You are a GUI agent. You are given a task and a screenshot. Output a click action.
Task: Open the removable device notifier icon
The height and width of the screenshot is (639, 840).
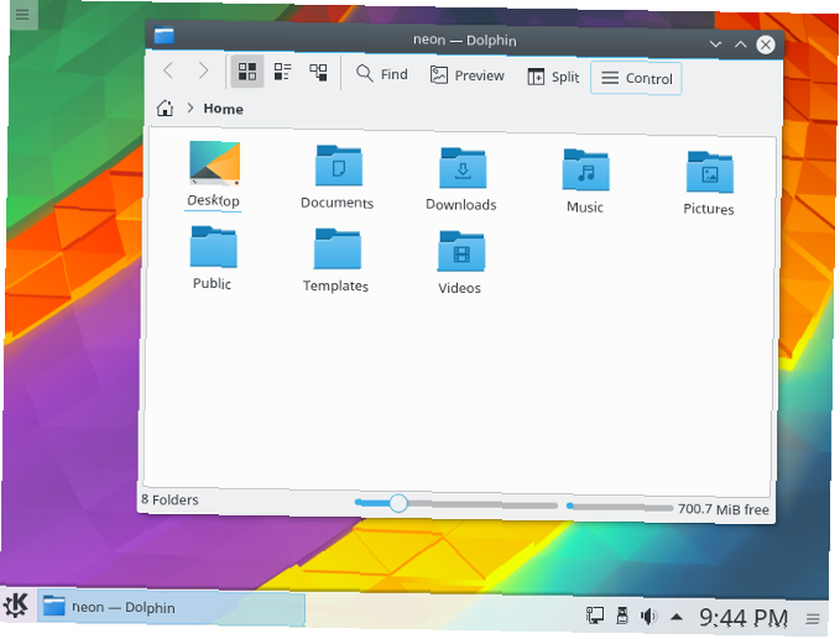(622, 615)
